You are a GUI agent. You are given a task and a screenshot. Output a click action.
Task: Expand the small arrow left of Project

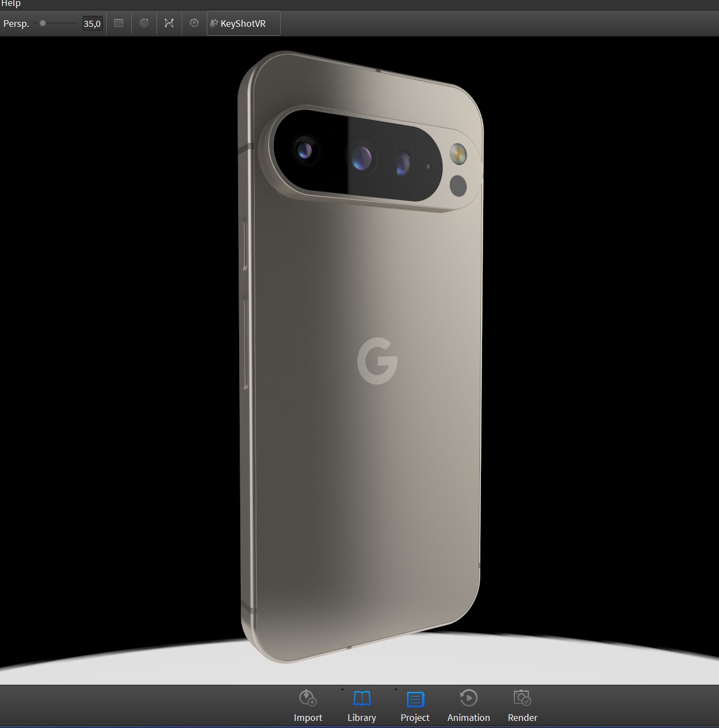point(396,689)
